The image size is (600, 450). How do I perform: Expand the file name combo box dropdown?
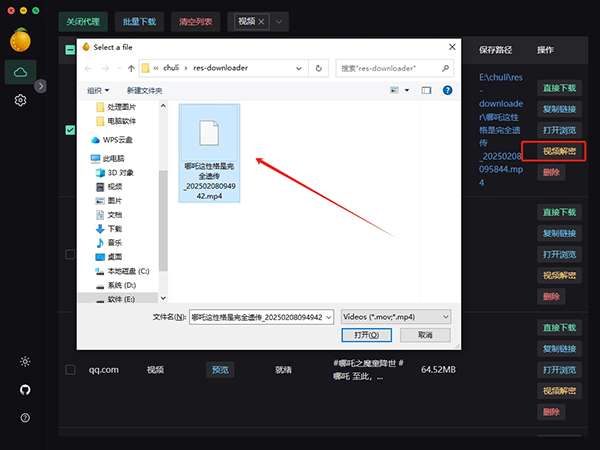coord(330,316)
